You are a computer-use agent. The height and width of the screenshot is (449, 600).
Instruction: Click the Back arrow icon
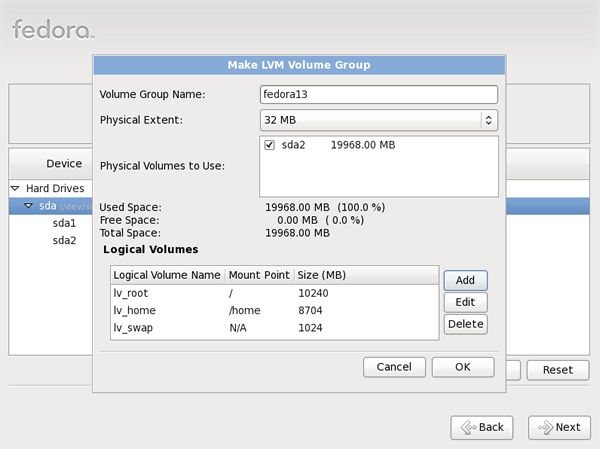468,428
